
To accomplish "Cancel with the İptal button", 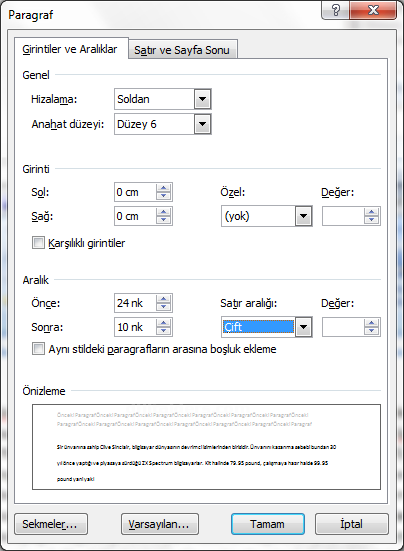I will (x=352, y=524).
